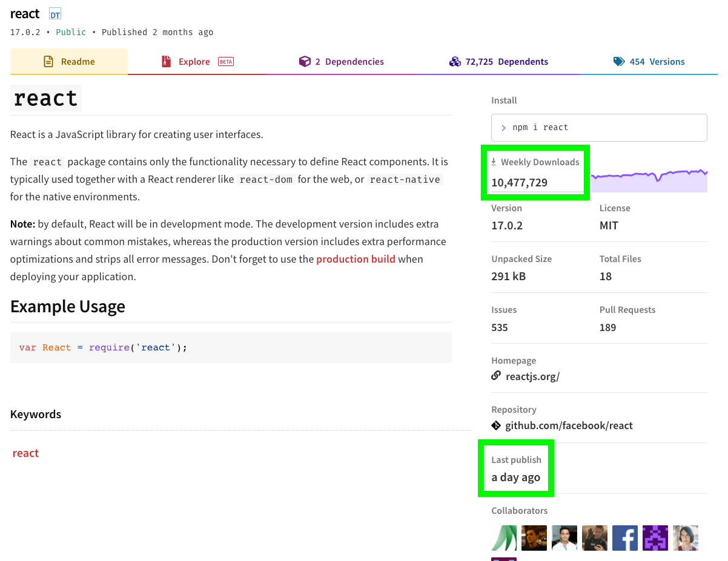Viewport: 728px width, 561px height.
Task: Click the Total Files value 18
Action: point(606,277)
